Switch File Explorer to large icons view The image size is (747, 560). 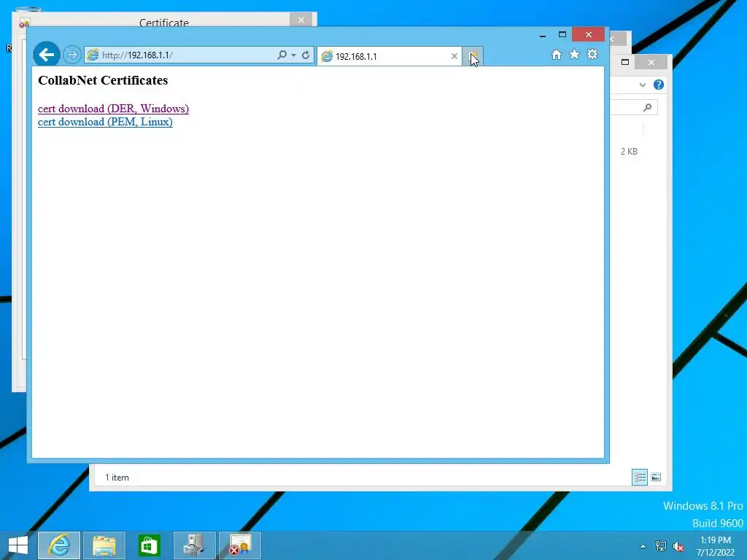tap(656, 477)
